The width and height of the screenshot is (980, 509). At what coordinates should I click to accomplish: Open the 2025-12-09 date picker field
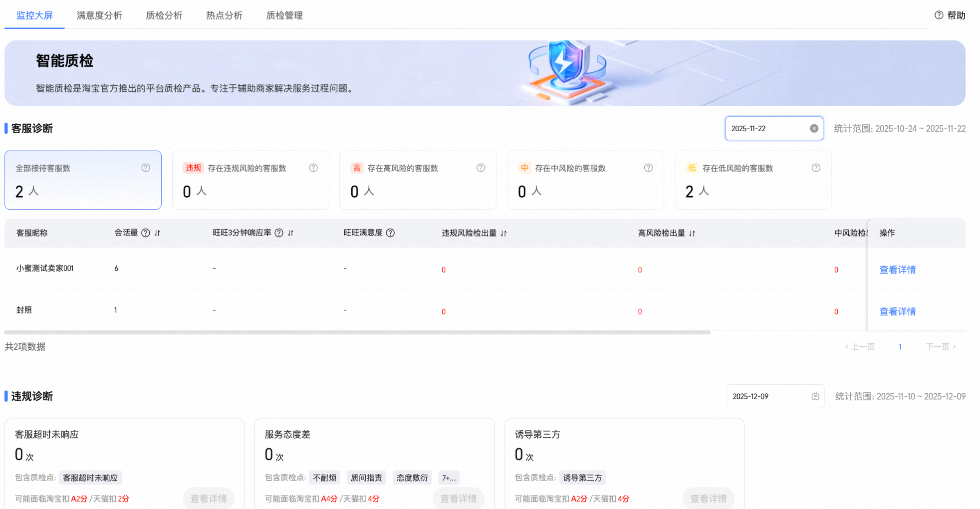[775, 396]
